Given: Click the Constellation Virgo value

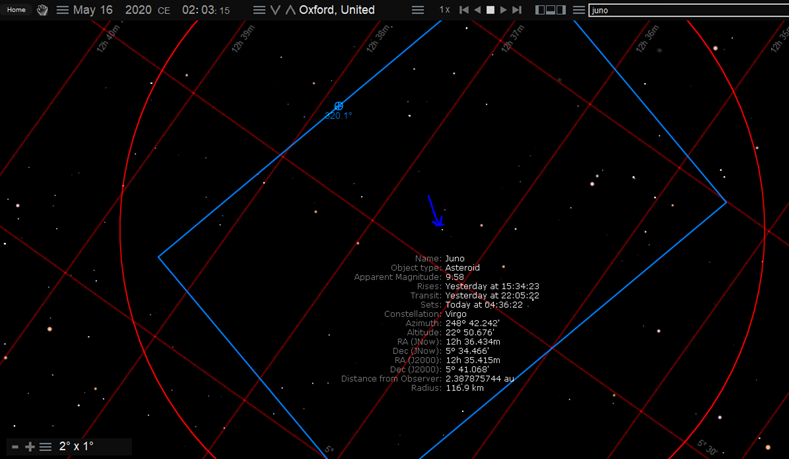Looking at the screenshot, I should coord(456,314).
